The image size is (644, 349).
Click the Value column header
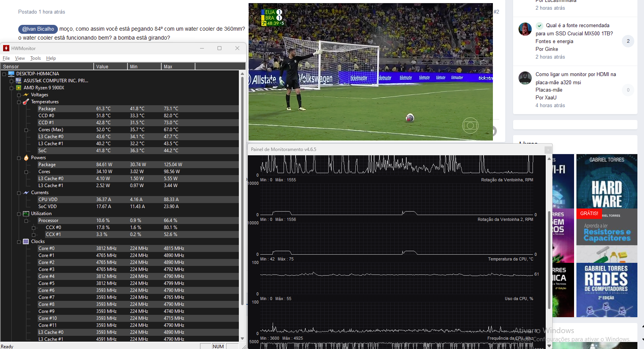click(110, 66)
